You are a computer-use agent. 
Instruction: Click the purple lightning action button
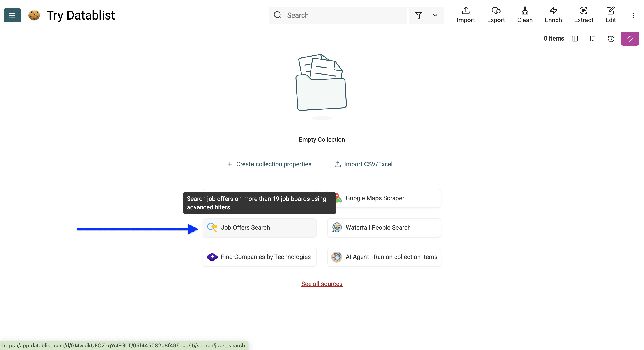(630, 39)
